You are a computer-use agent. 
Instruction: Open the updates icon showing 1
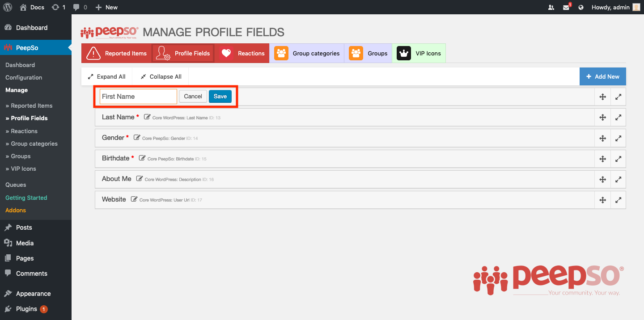pos(59,7)
